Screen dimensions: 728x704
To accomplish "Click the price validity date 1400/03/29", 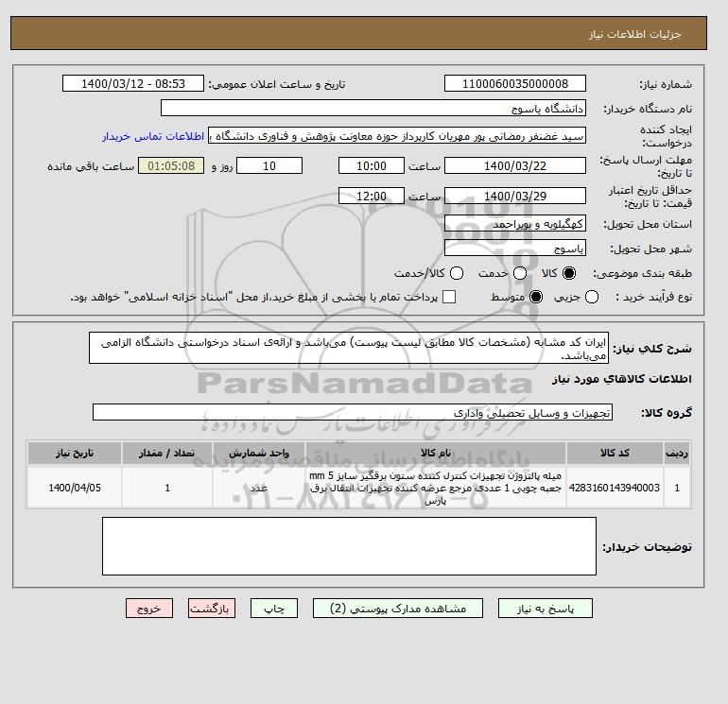I will 515,196.
